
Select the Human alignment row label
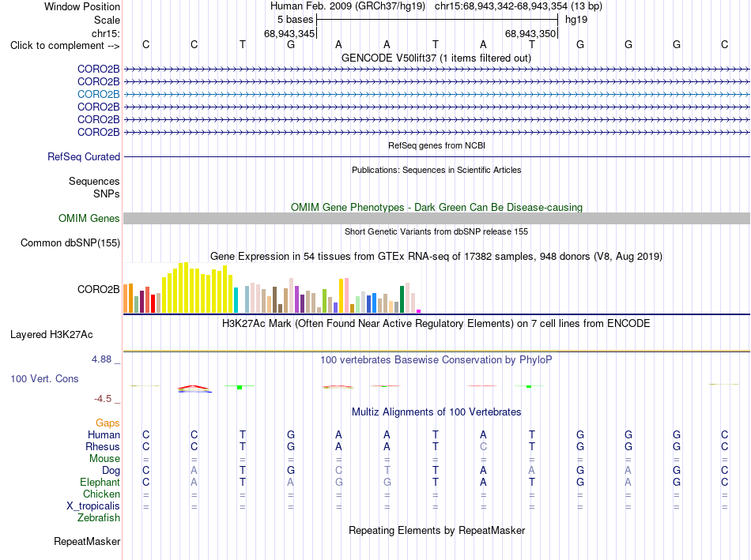(104, 434)
